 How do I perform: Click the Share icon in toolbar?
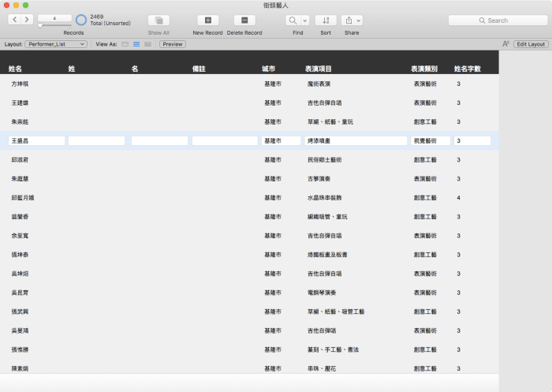(x=348, y=21)
